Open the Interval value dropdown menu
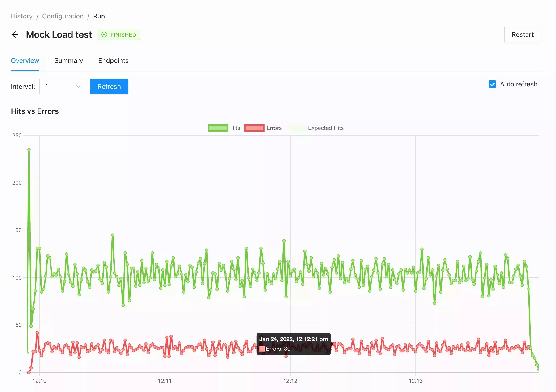This screenshot has height=392, width=556. 63,86
